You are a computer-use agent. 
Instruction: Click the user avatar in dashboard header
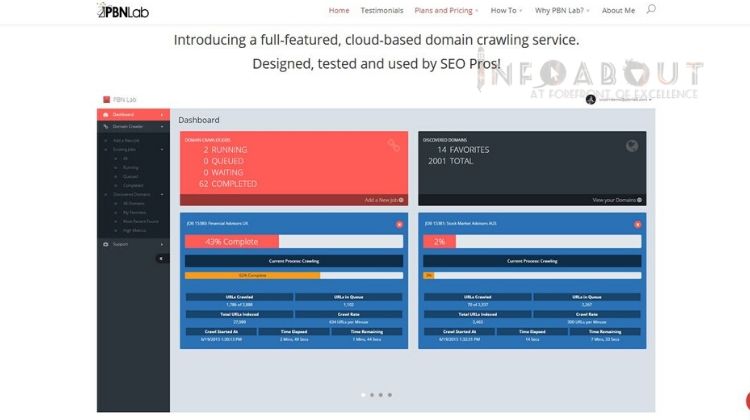click(591, 99)
